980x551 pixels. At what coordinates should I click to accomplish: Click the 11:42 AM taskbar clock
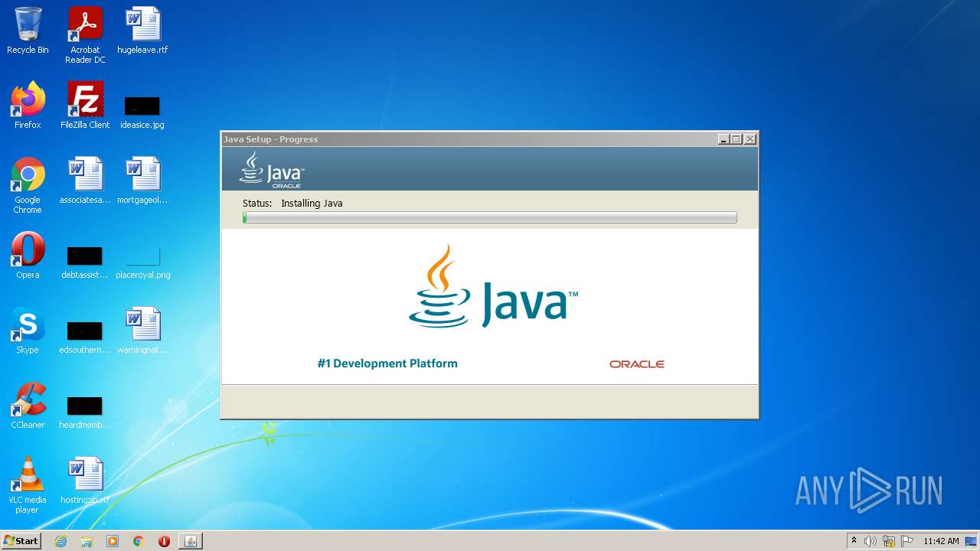941,541
